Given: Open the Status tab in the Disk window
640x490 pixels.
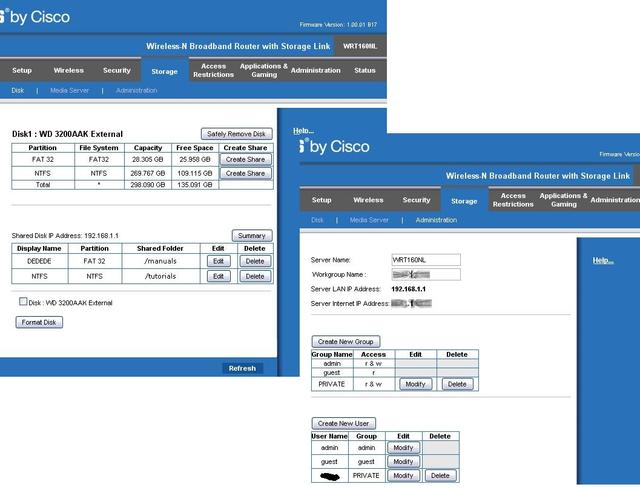Looking at the screenshot, I should 364,70.
